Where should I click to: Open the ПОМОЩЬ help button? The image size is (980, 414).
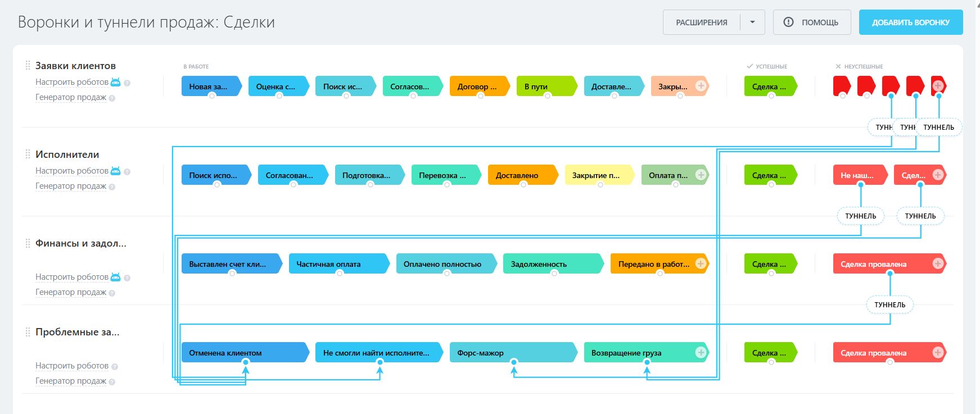[x=811, y=22]
